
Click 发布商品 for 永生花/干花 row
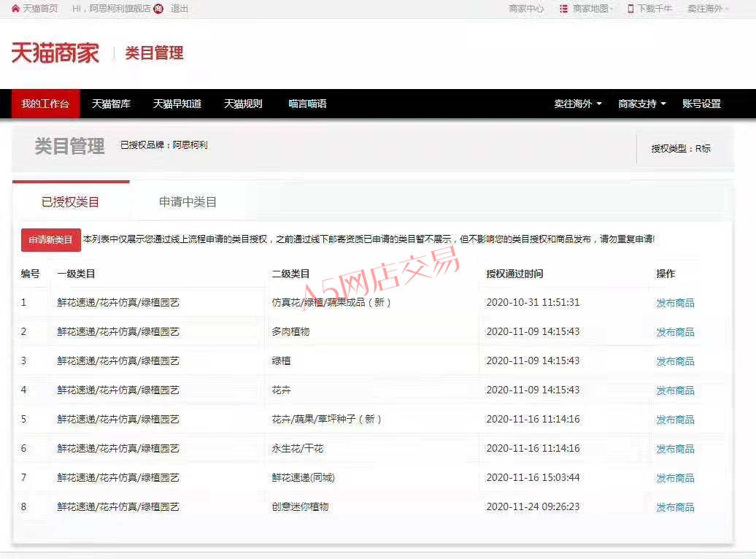(x=675, y=449)
